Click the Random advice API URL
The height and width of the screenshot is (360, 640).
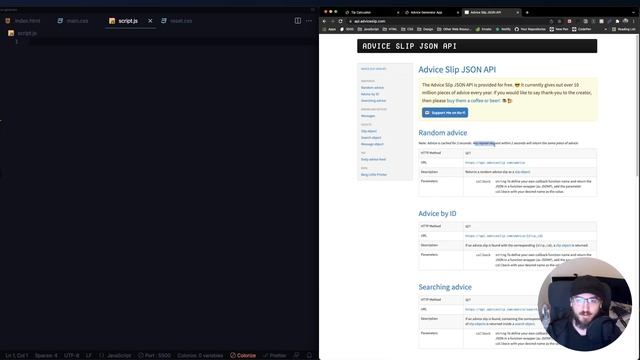tap(495, 163)
